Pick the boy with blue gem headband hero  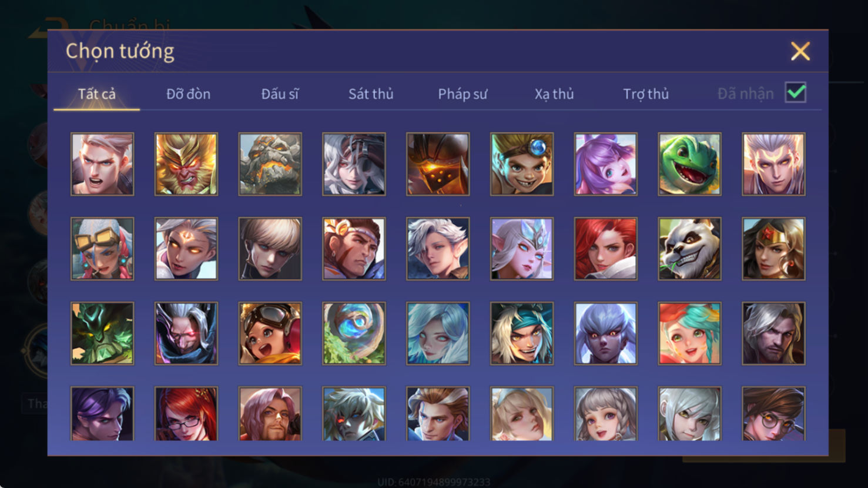point(522,164)
